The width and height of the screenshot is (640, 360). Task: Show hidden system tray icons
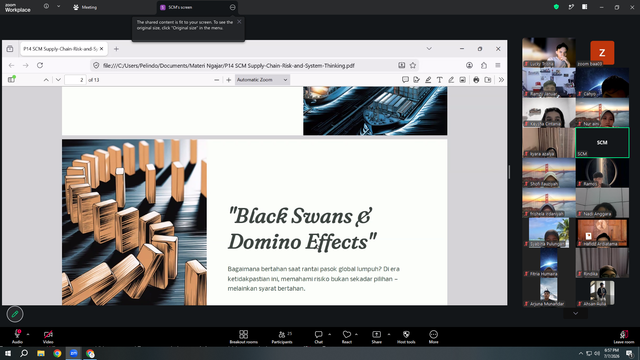coord(580,353)
